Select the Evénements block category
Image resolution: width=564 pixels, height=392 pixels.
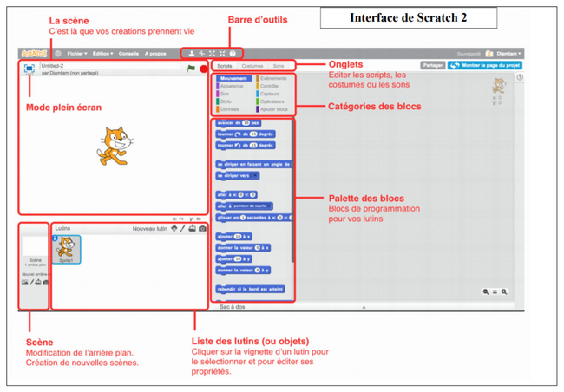(272, 78)
